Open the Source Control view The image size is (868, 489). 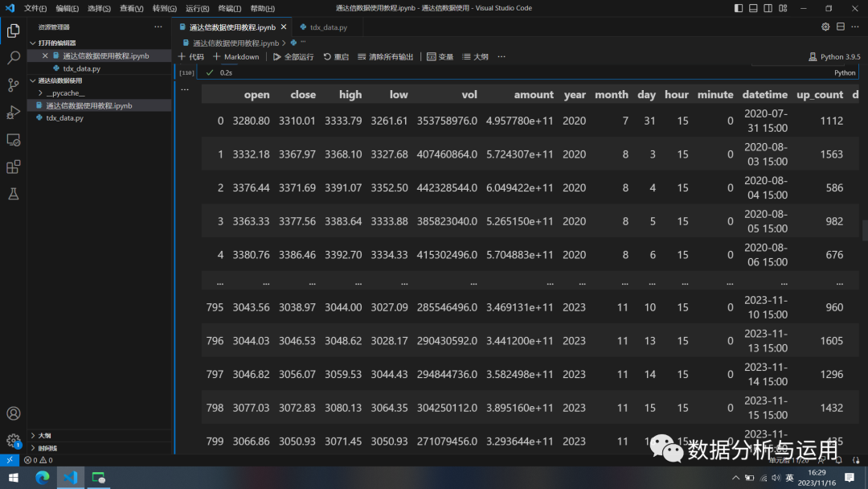(13, 84)
